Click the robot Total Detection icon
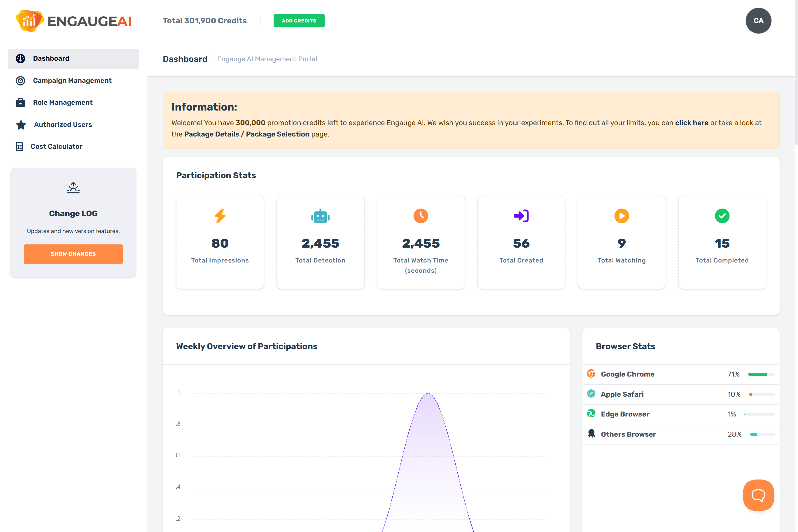 click(x=320, y=216)
